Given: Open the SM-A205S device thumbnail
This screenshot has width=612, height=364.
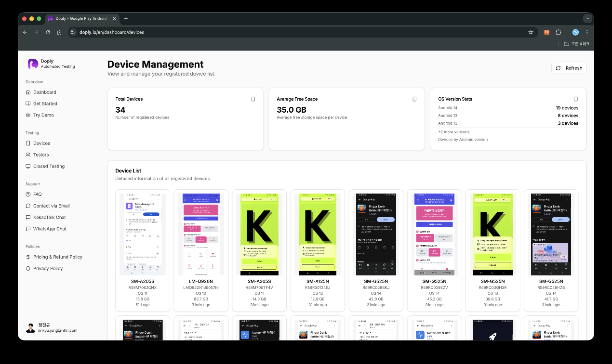Looking at the screenshot, I should 143,234.
